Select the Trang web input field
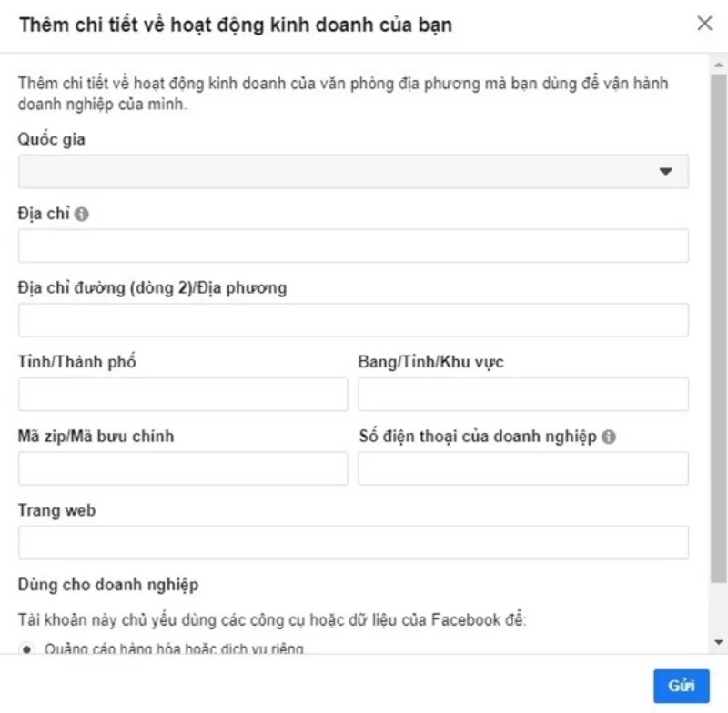Screen dimensions: 728x713 pos(352,543)
